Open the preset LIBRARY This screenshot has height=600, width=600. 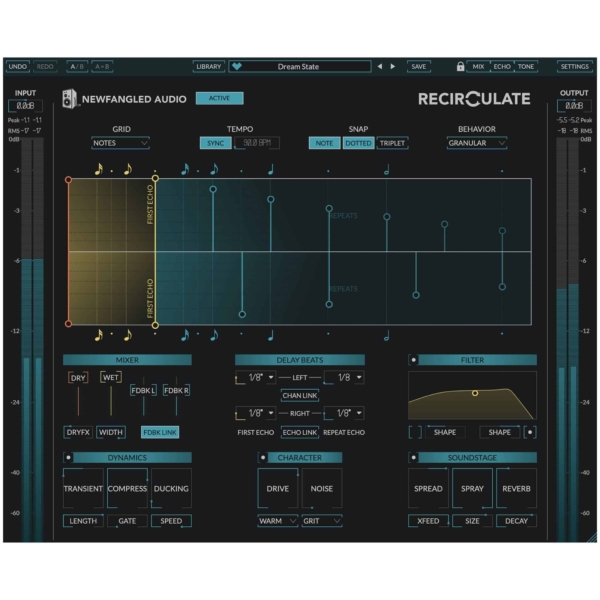point(209,66)
